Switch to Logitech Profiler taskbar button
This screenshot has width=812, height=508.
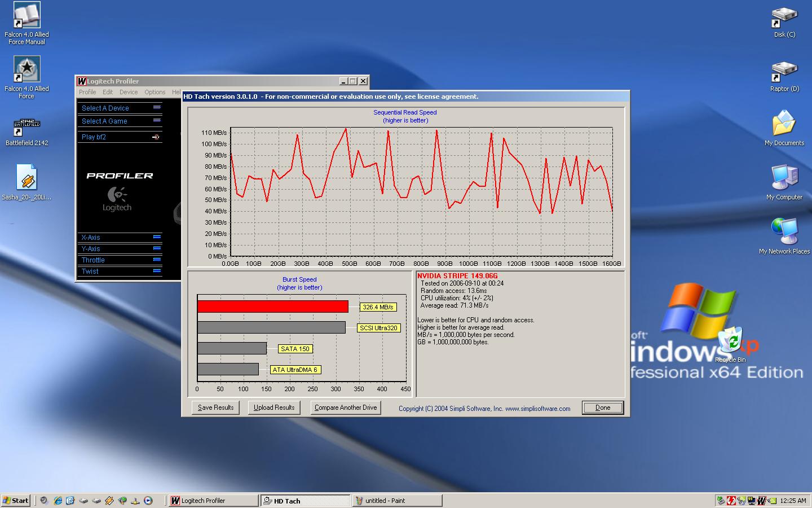click(x=214, y=501)
